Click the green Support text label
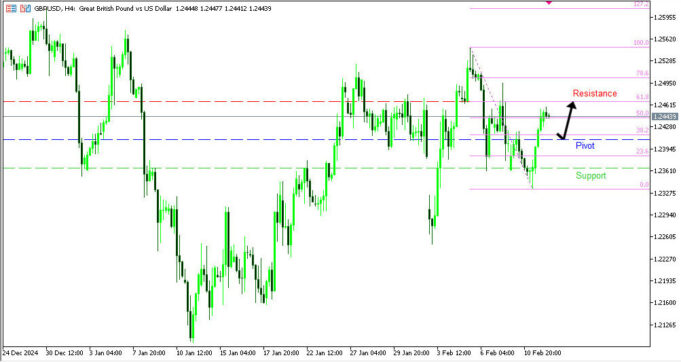 pyautogui.click(x=591, y=175)
